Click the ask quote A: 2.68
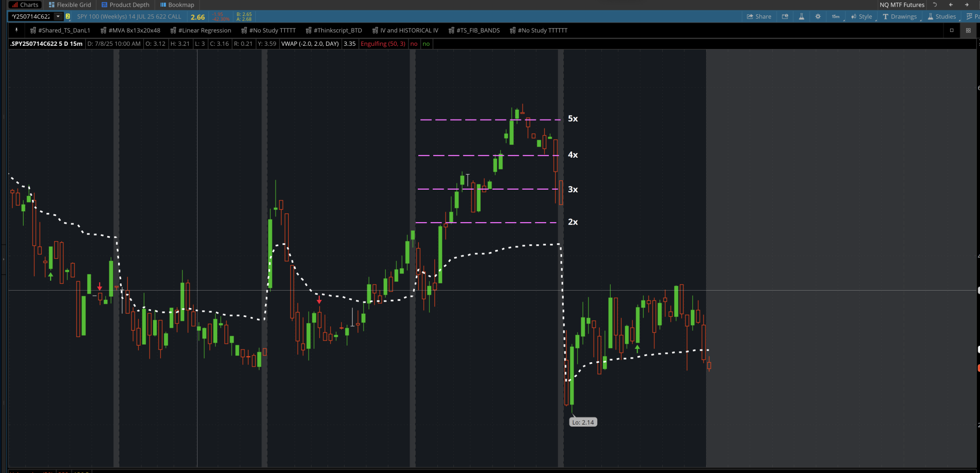Viewport: 980px width, 473px height. click(244, 19)
